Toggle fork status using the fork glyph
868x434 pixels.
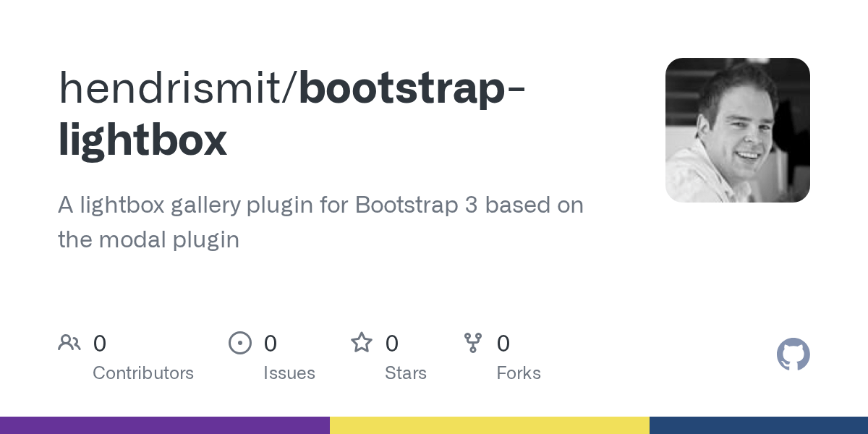[x=474, y=343]
